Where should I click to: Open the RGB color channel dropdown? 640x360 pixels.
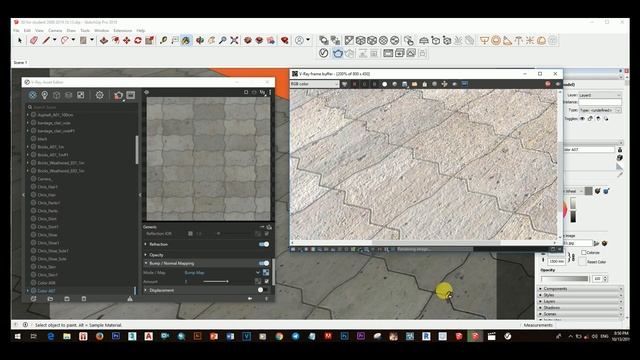(314, 84)
